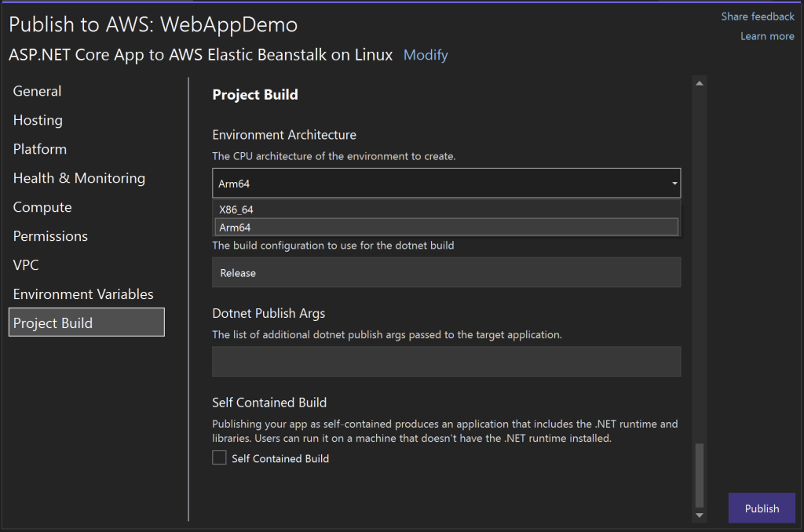Click the Modify link next to Elastic Beanstalk

pos(426,55)
